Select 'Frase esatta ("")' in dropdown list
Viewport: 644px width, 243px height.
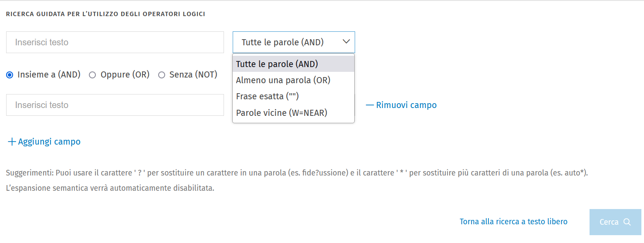268,96
